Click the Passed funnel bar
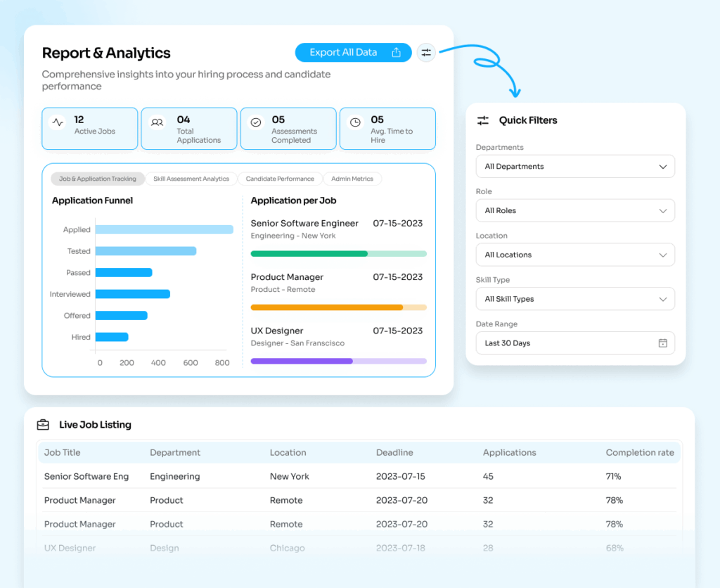Viewport: 720px width, 588px height. coord(124,272)
